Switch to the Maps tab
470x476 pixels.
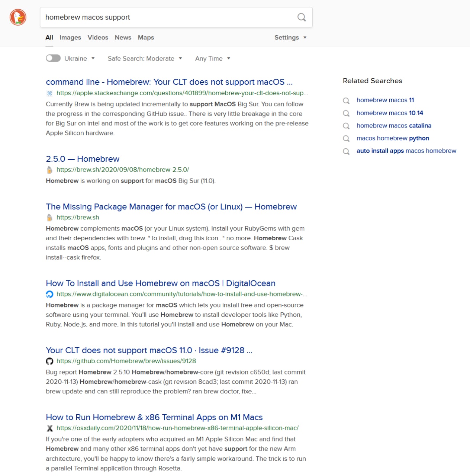[146, 38]
